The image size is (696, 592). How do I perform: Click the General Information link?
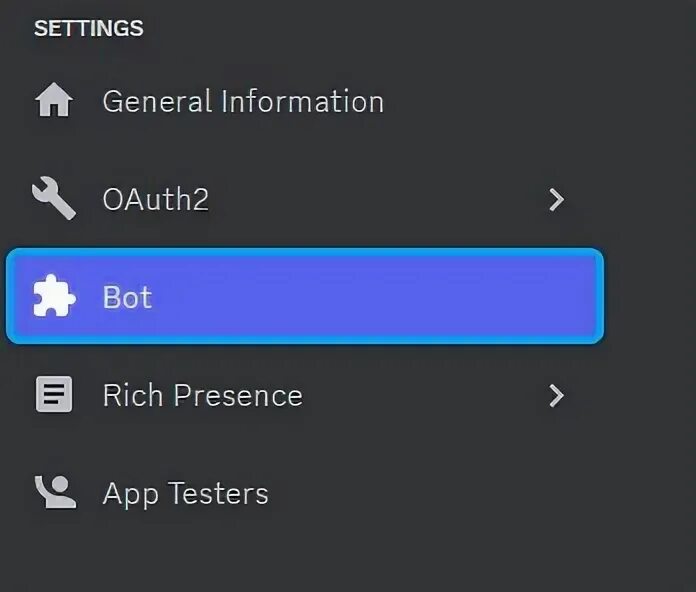[x=243, y=102]
